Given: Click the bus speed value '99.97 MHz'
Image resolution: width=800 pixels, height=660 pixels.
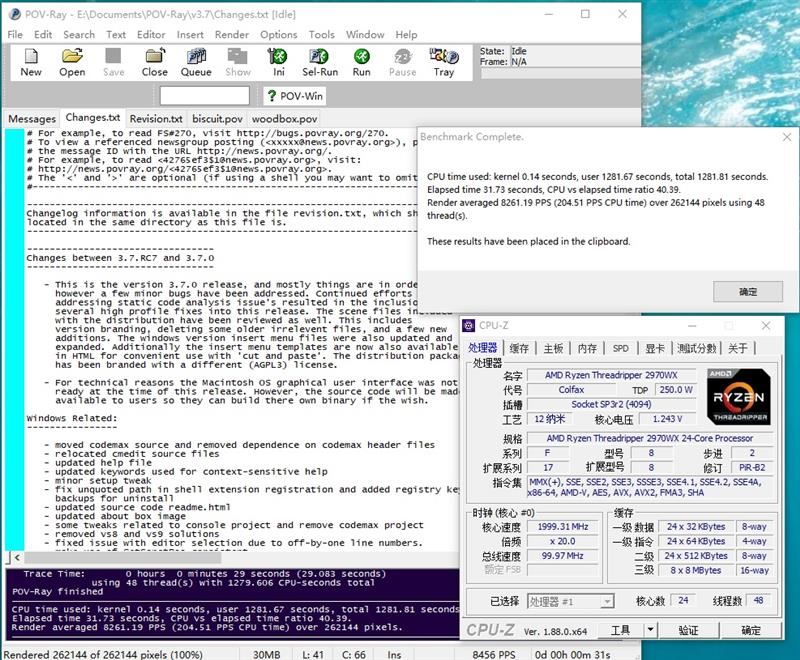Looking at the screenshot, I should coord(562,556).
